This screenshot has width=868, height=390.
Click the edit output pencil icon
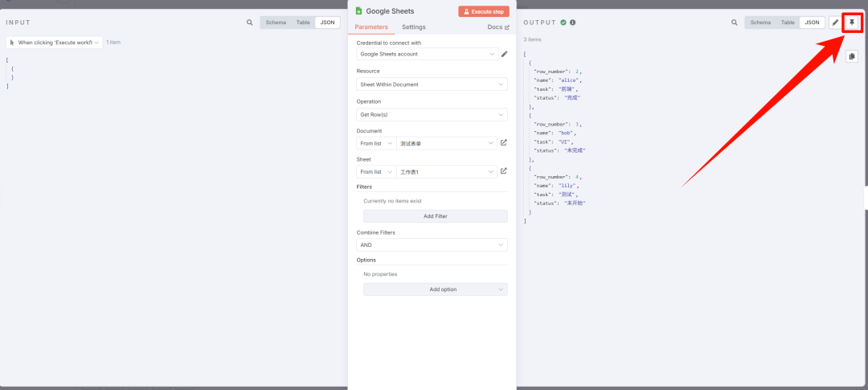click(x=835, y=23)
